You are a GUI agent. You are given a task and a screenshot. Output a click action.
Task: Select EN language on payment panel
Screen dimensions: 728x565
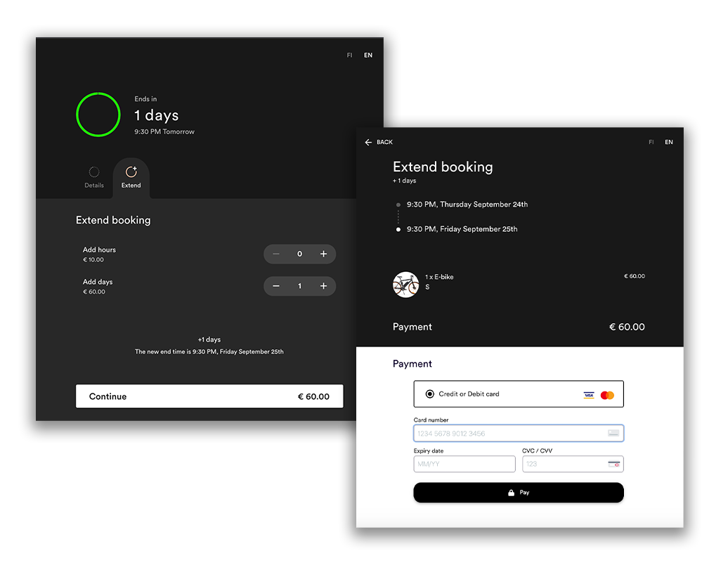click(x=668, y=142)
